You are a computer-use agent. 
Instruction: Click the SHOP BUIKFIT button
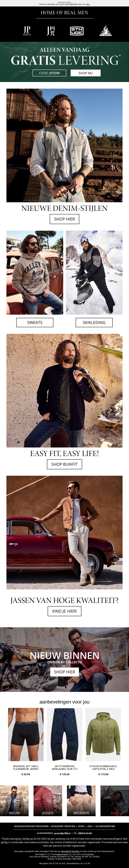click(x=64, y=464)
